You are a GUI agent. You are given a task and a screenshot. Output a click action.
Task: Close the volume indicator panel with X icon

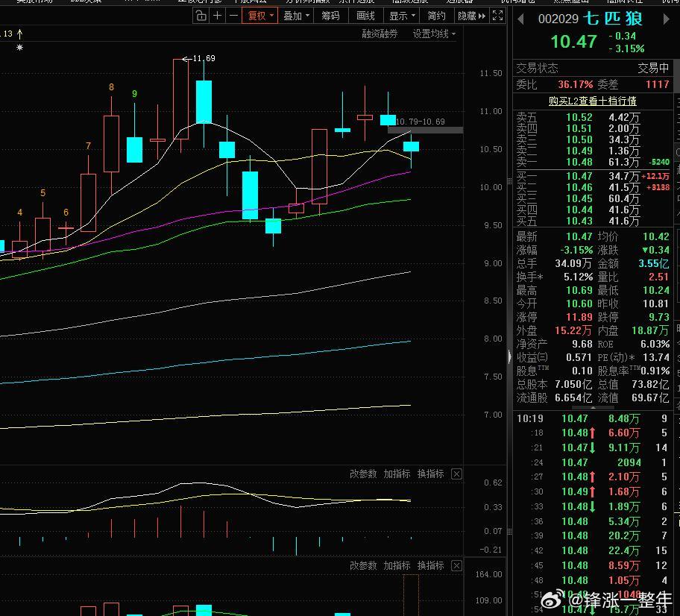456,566
